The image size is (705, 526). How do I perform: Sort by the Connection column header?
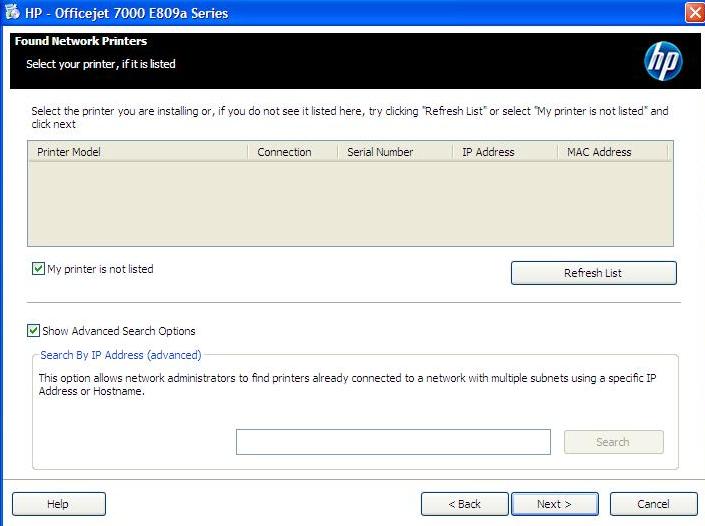(x=293, y=152)
